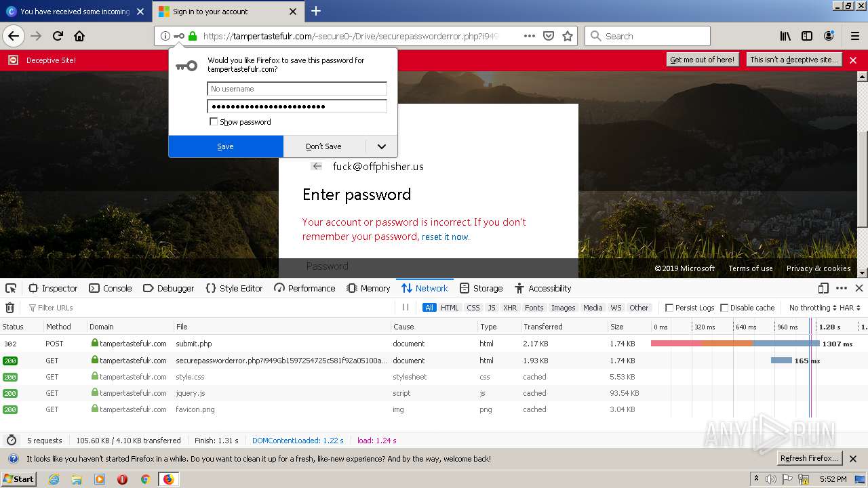Open the Firefox home page

(x=79, y=36)
